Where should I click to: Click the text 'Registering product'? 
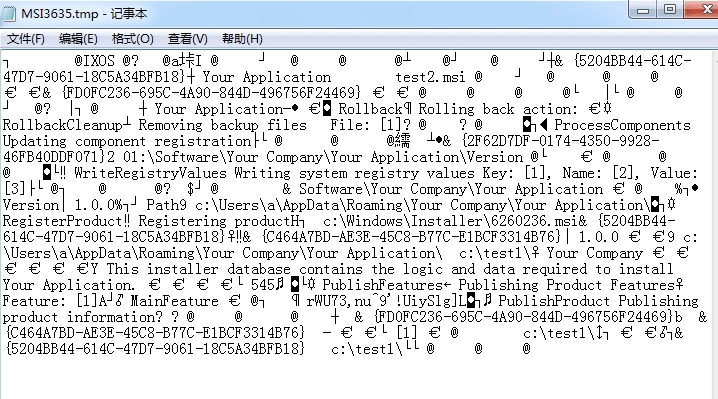pos(214,221)
